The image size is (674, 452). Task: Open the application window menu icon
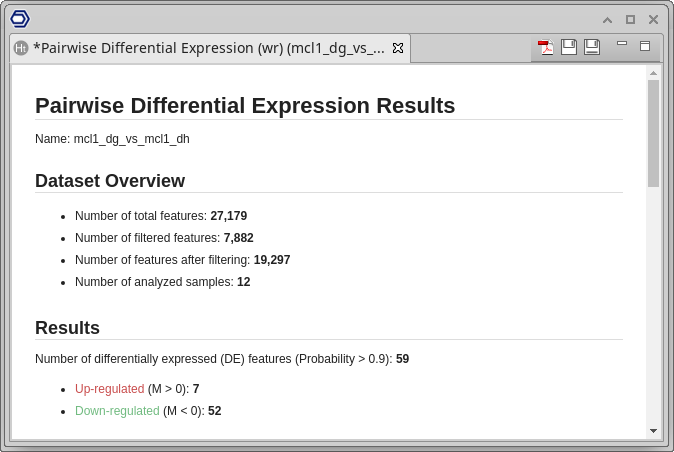pyautogui.click(x=20, y=18)
